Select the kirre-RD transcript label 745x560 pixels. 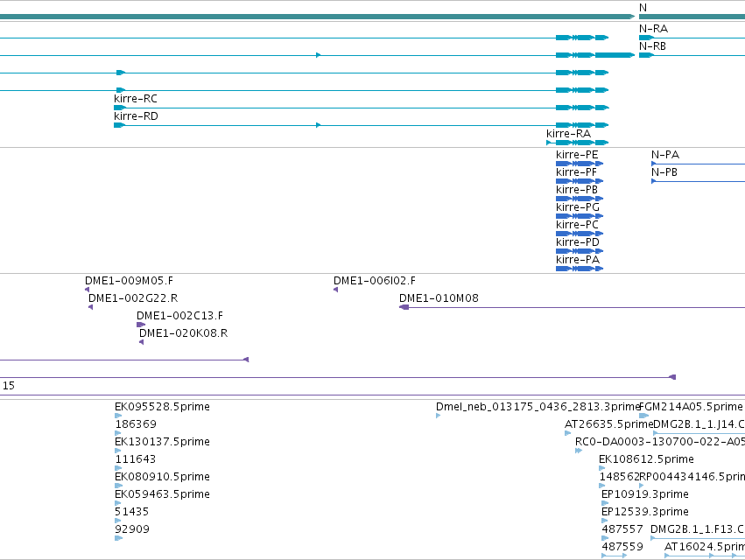[136, 115]
